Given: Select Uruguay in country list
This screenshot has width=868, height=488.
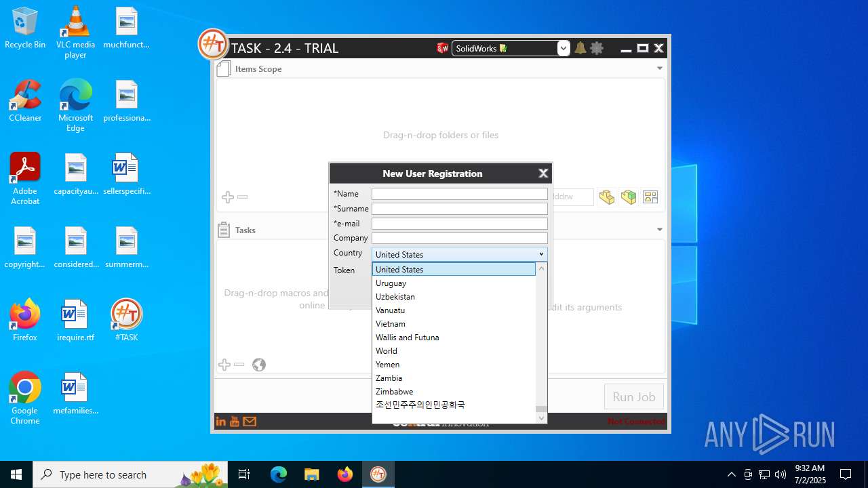Looking at the screenshot, I should coord(454,283).
